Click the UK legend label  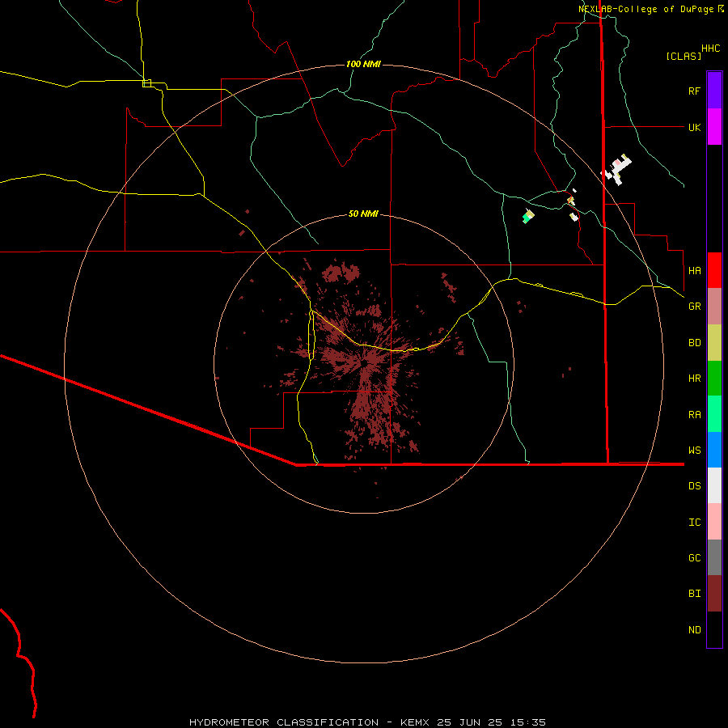pos(694,127)
